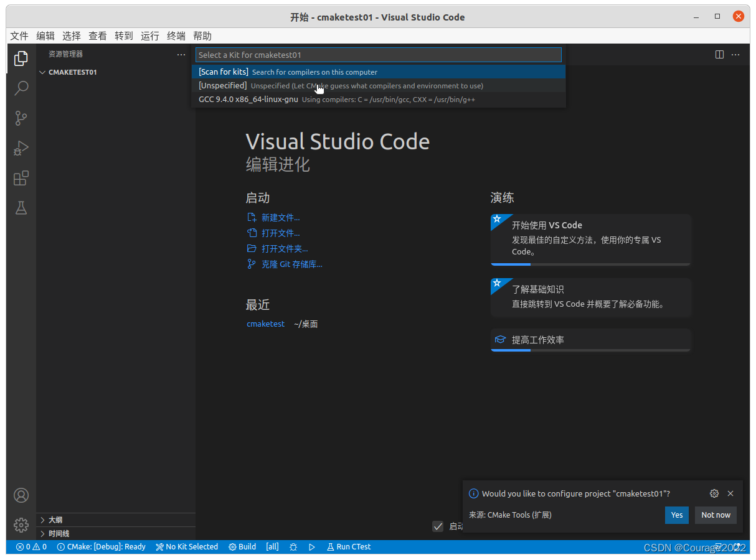The width and height of the screenshot is (756, 560).
Task: Expand the CMAKETEST01 folder section
Action: [116, 72]
